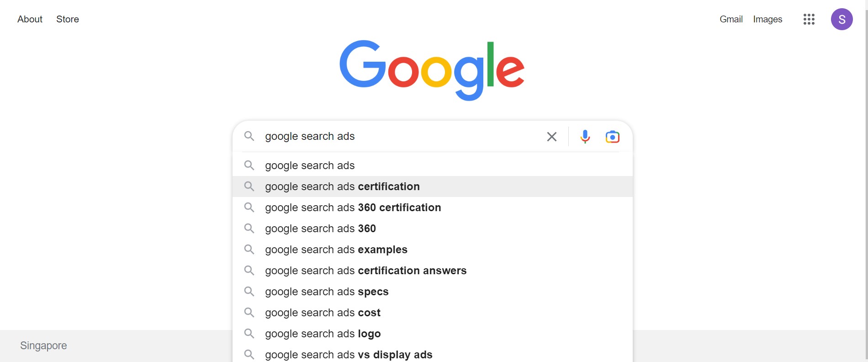Open the Store link
The width and height of the screenshot is (868, 362).
click(x=68, y=19)
